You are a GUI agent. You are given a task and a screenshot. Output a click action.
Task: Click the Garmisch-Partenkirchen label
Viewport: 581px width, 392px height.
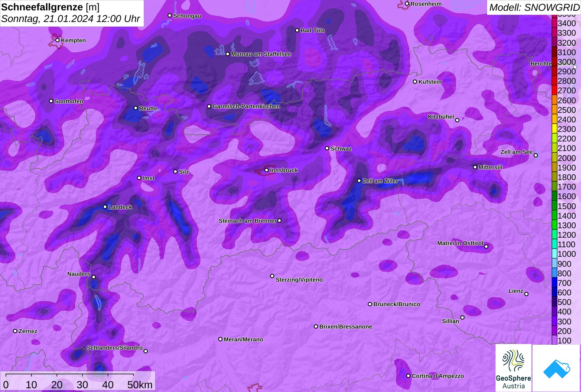pyautogui.click(x=246, y=106)
